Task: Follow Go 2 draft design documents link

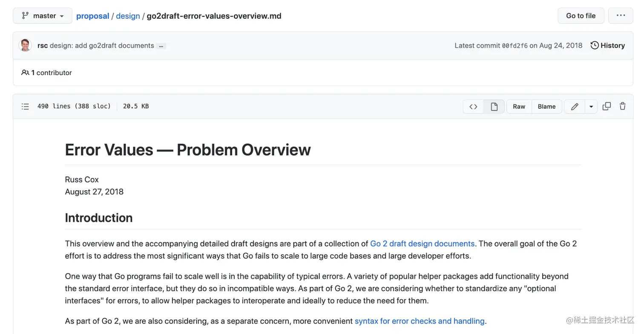Action: point(422,244)
